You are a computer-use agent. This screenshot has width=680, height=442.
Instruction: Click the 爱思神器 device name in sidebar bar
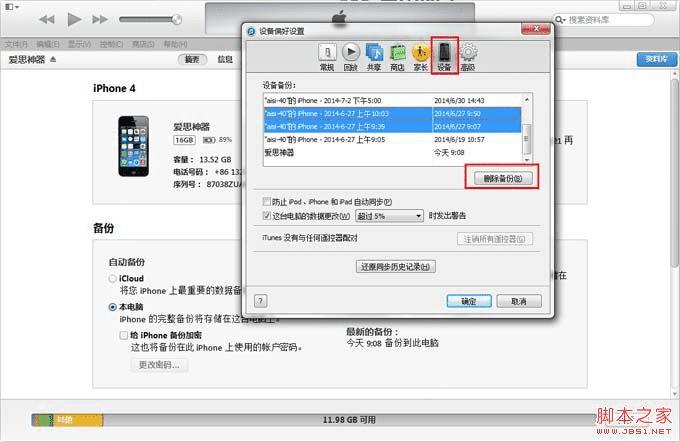27,59
